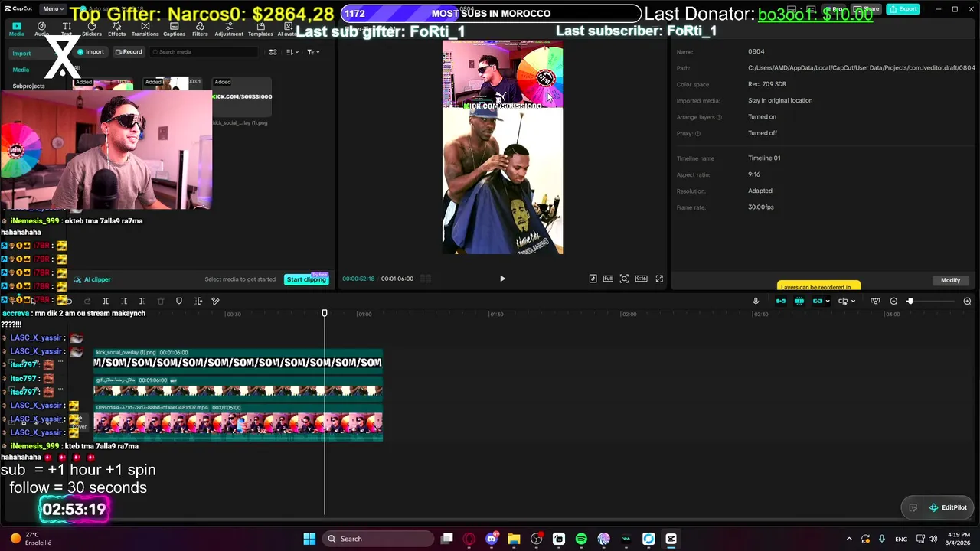
Task: Select Import in the left sidebar
Action: tap(21, 54)
